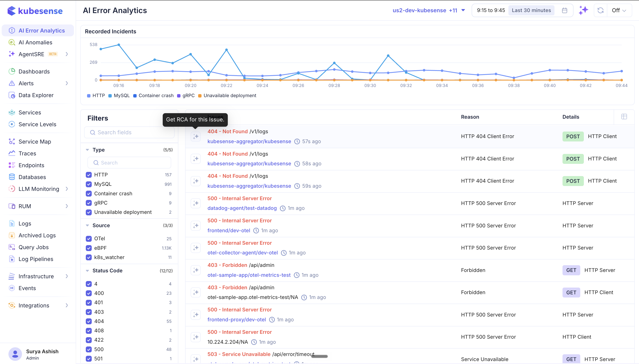Screen dimensions: 639x364
Task: Toggle the MySQL series in chart legend
Action: pyautogui.click(x=119, y=95)
